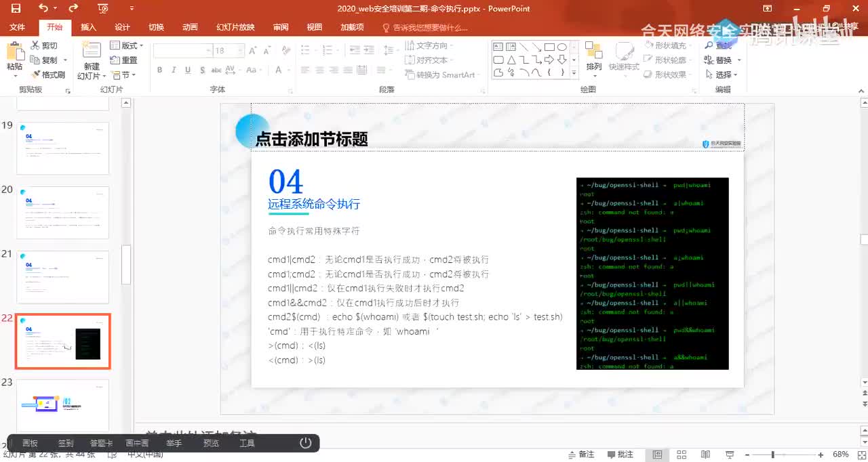Toggle align text right
Image resolution: width=868 pixels, height=462 pixels.
tap(334, 70)
